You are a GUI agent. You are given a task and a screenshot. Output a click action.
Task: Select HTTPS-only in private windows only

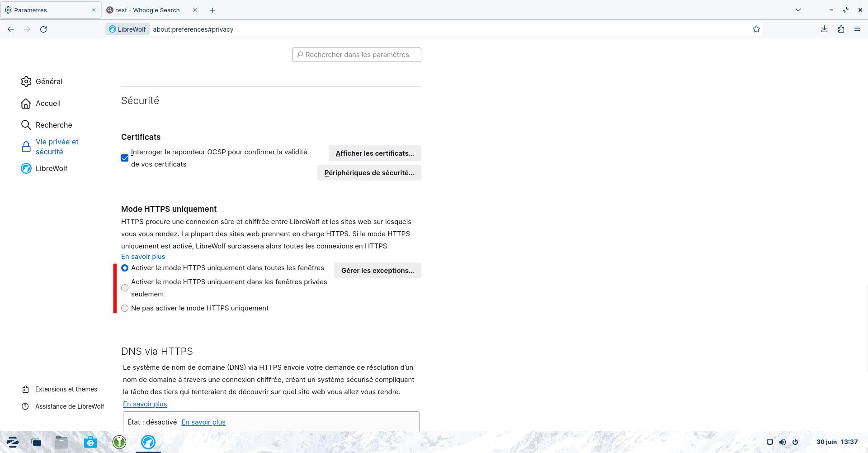pyautogui.click(x=125, y=288)
